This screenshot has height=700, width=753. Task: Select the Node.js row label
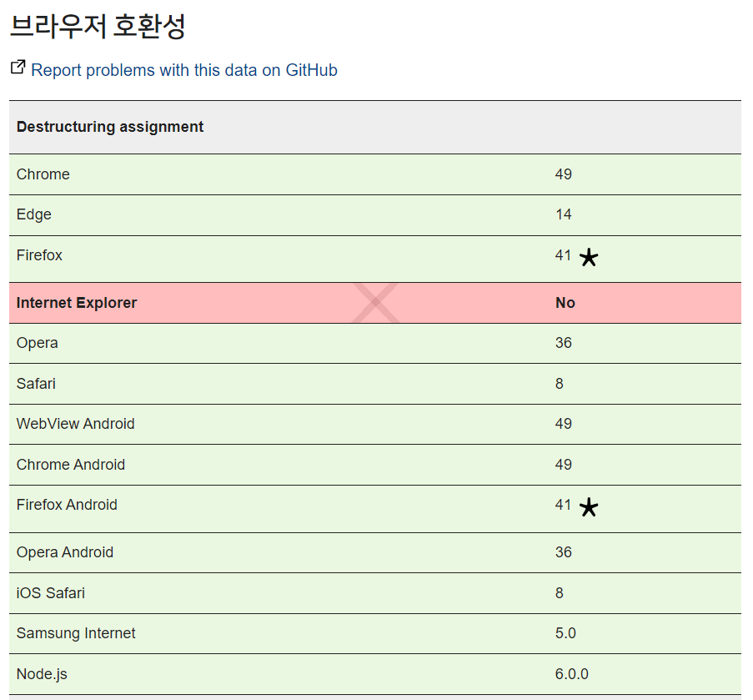pyautogui.click(x=42, y=674)
